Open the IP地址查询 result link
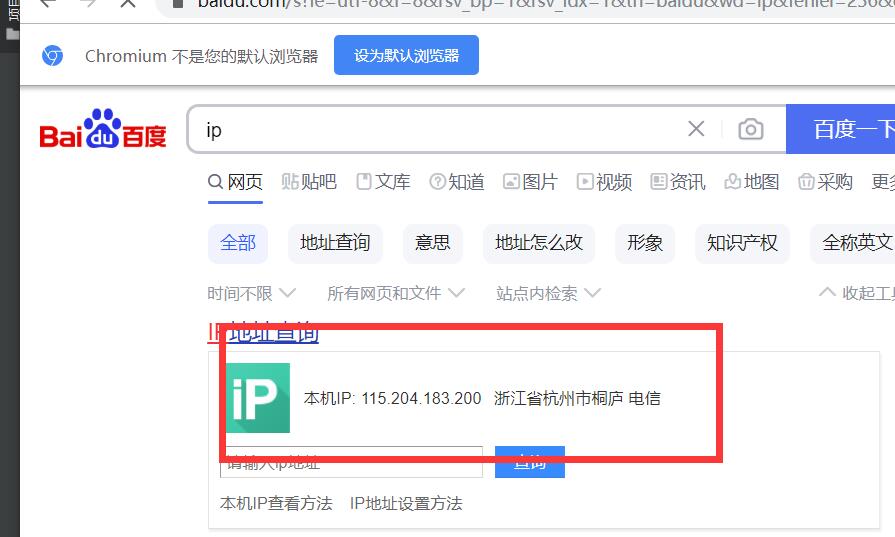This screenshot has width=895, height=537. click(263, 333)
